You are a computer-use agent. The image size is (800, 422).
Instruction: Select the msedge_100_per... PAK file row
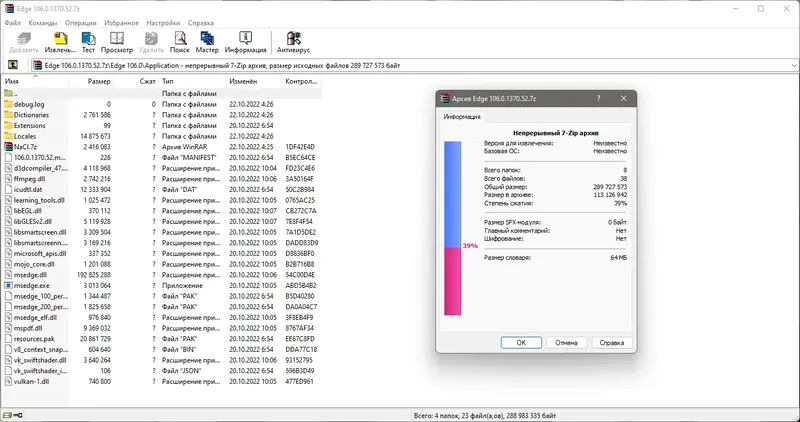click(161, 296)
